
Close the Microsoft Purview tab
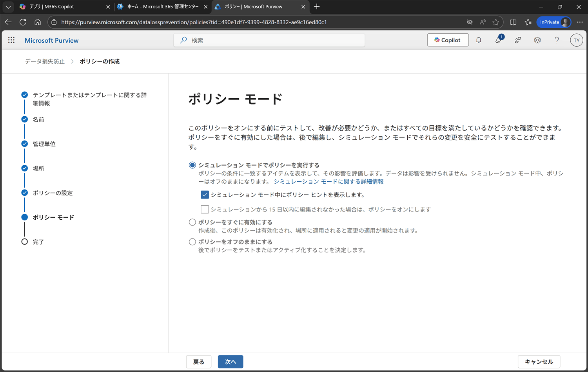pyautogui.click(x=303, y=7)
